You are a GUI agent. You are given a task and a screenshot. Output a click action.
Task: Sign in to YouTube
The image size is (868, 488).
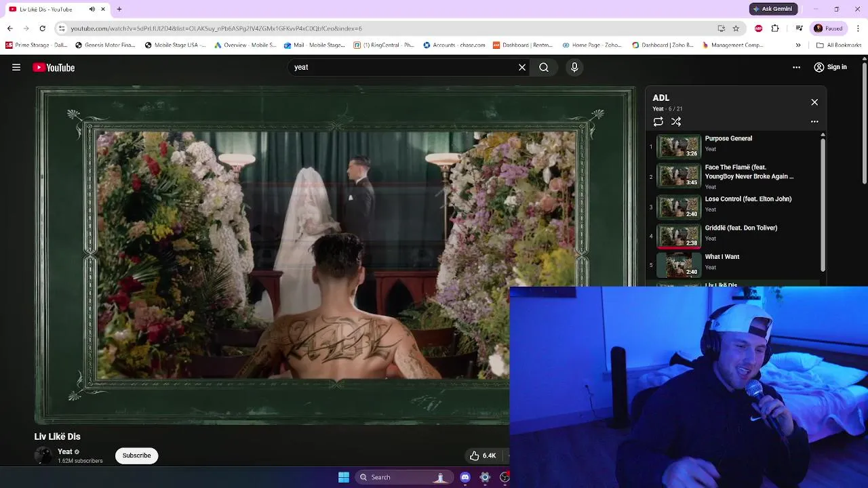(x=831, y=67)
